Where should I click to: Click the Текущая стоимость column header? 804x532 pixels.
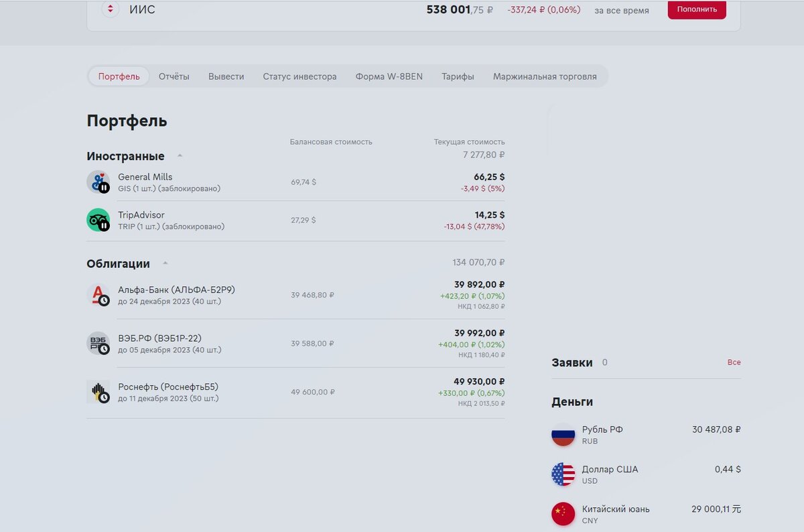[x=469, y=142]
